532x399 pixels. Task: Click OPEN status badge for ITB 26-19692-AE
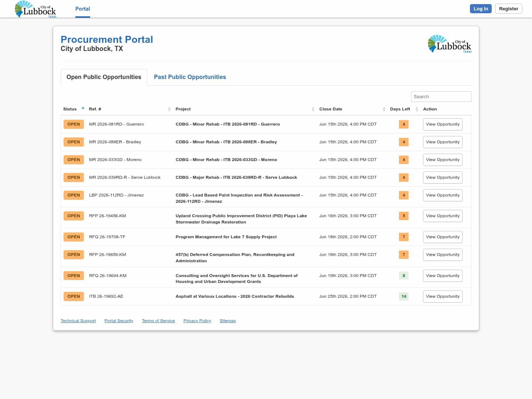pyautogui.click(x=74, y=297)
